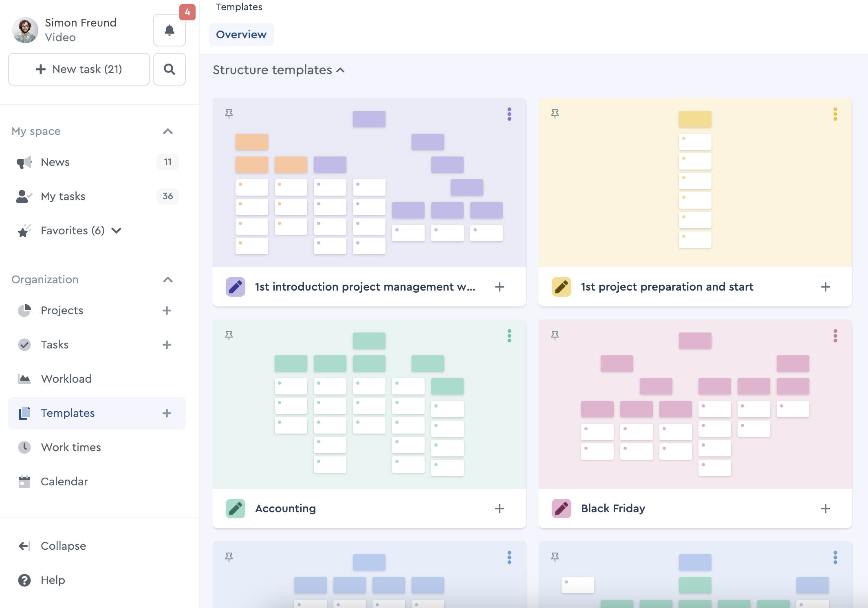Image resolution: width=868 pixels, height=608 pixels.
Task: Click the New task (21) button
Action: click(x=79, y=69)
